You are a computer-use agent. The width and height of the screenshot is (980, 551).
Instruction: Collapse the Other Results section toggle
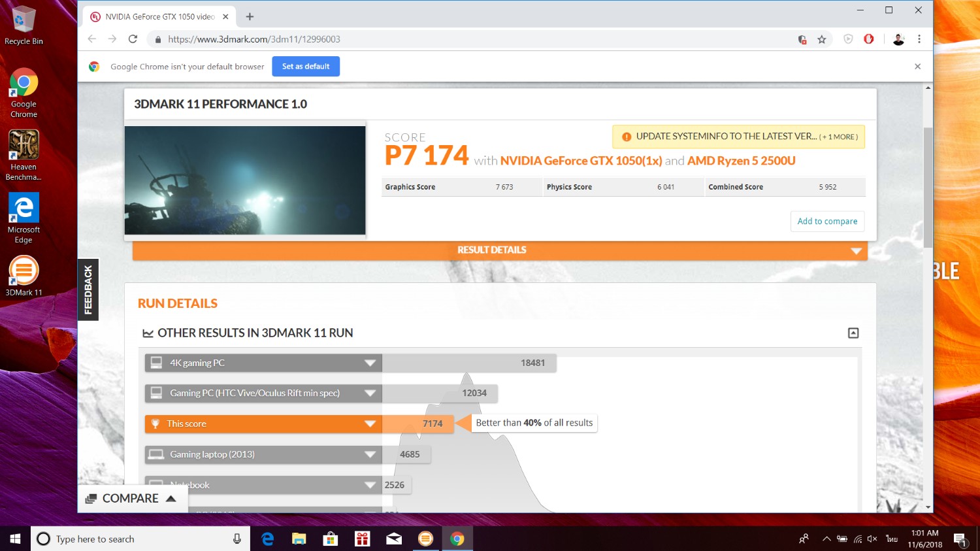point(853,333)
